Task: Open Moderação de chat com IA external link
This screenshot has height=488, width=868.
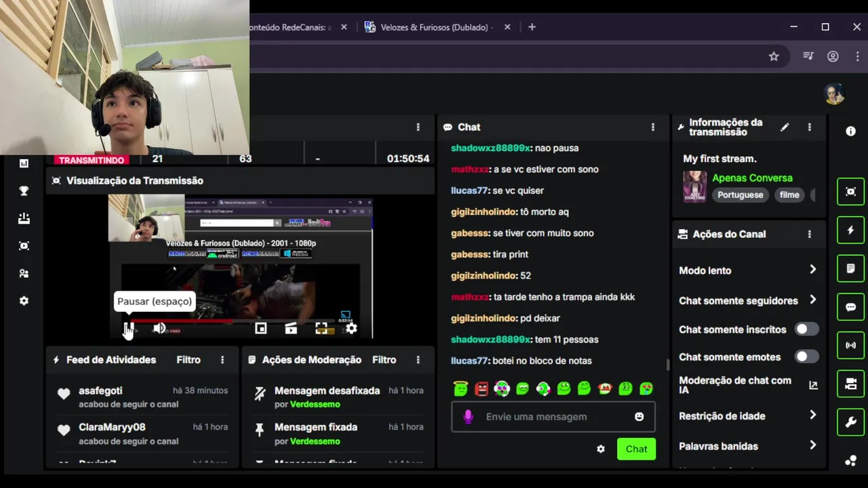Action: pos(813,385)
